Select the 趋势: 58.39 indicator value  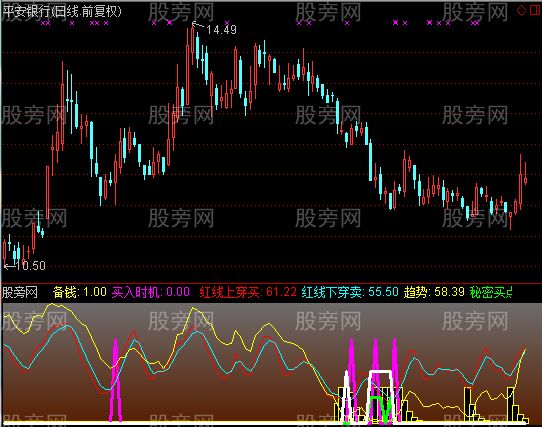(x=434, y=292)
